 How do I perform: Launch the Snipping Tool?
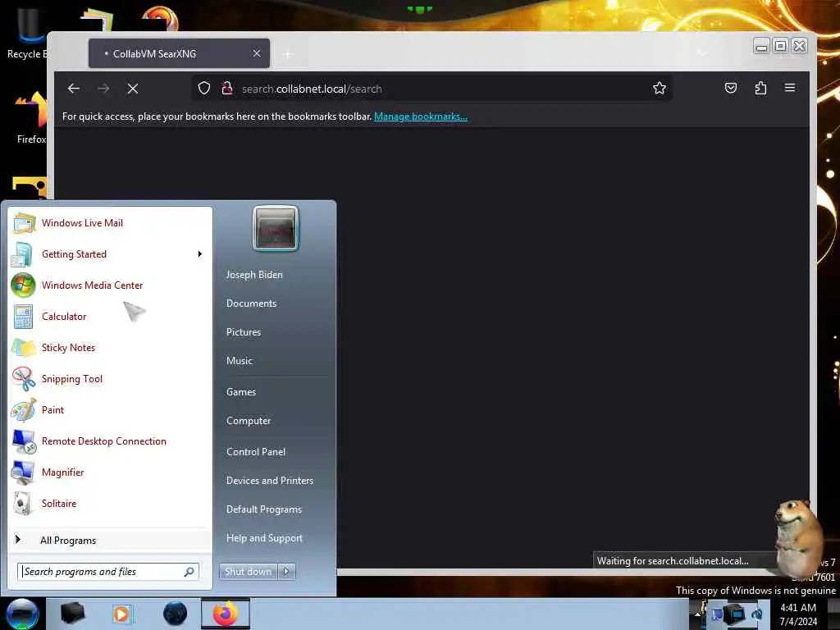tap(110, 379)
